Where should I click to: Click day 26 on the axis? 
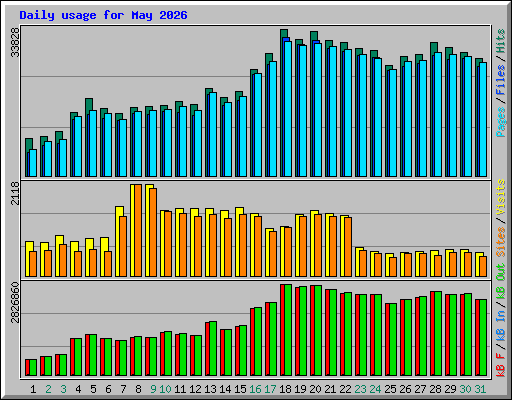pos(405,389)
